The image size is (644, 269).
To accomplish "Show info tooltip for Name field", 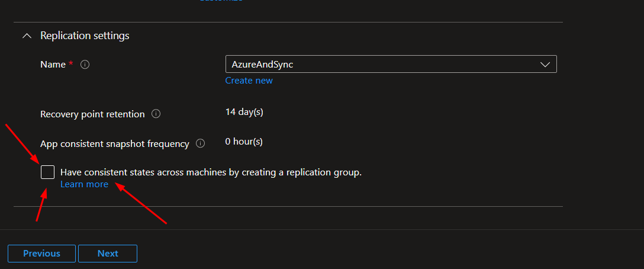I will click(x=85, y=65).
